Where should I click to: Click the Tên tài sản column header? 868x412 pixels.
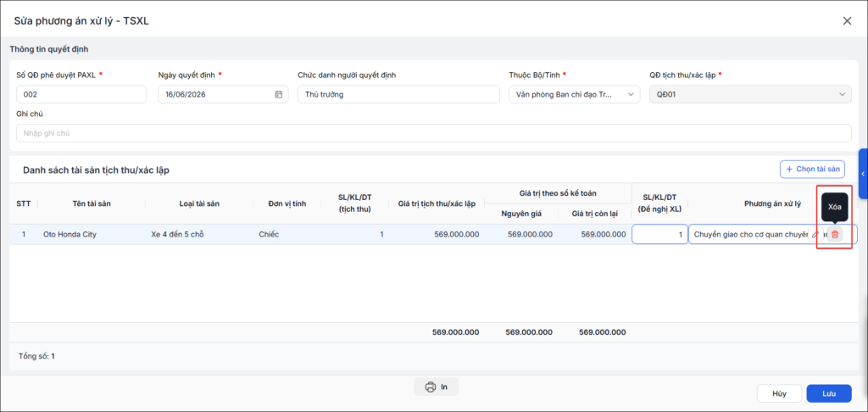[x=92, y=203]
